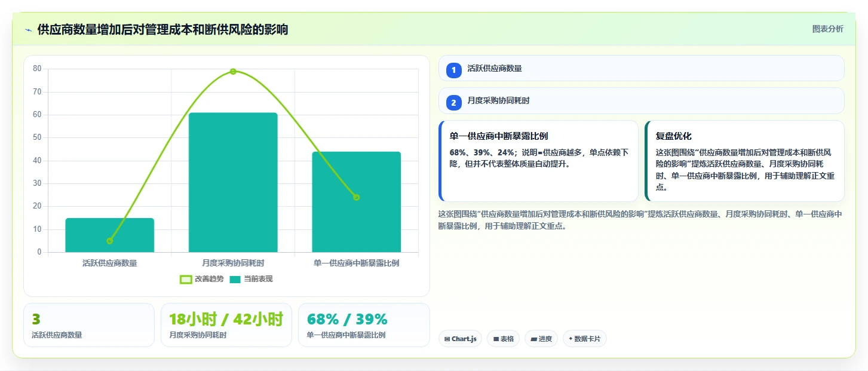Click the number 1 badge
This screenshot has height=371, width=868.
click(x=453, y=70)
